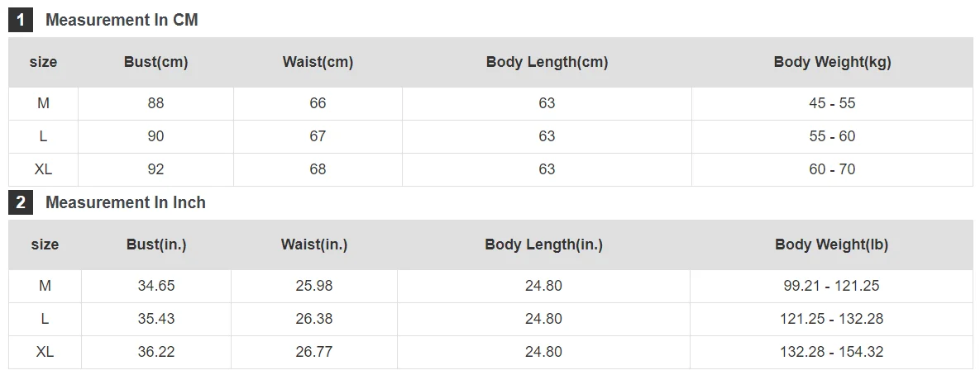
Task: Click the number 1 badge icon
Action: (21, 20)
